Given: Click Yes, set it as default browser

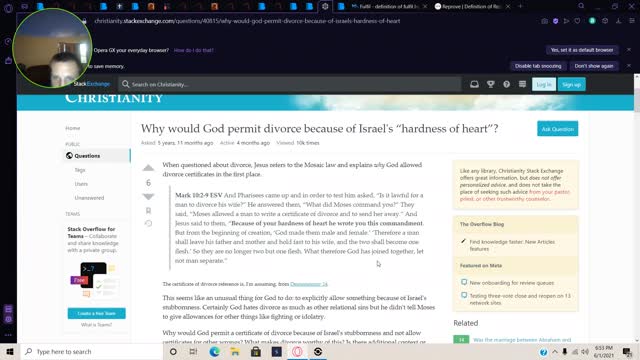Looking at the screenshot, I should pyautogui.click(x=582, y=50).
